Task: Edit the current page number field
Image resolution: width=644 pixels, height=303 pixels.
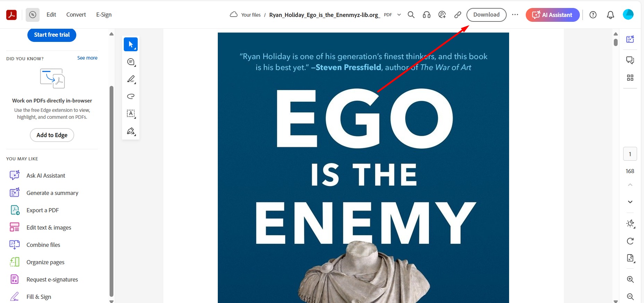Action: coord(630,154)
